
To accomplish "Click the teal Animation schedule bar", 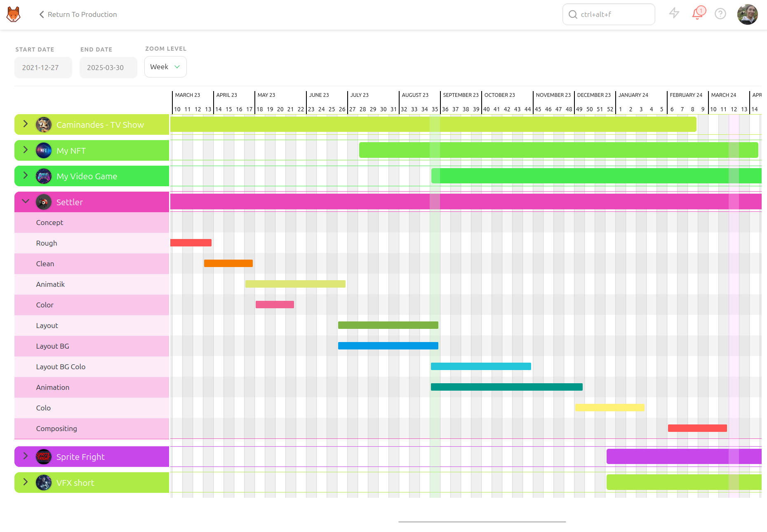I will pyautogui.click(x=507, y=387).
